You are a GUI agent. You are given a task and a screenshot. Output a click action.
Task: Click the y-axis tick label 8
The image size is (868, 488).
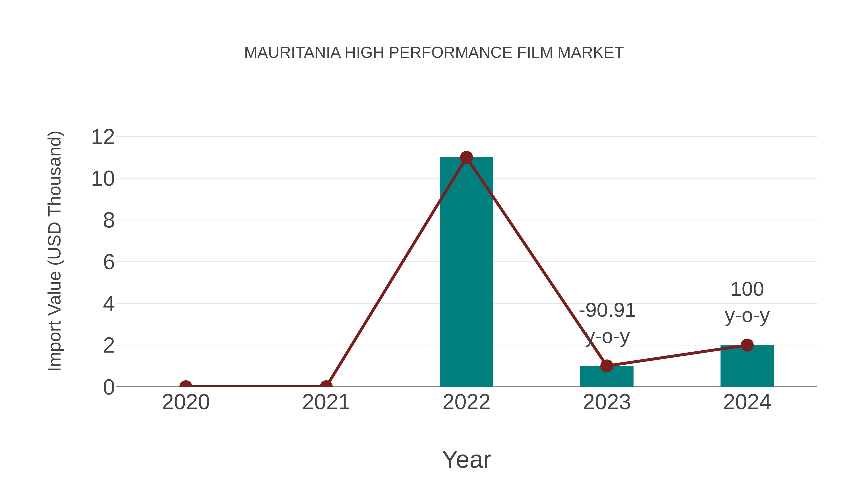click(x=109, y=221)
